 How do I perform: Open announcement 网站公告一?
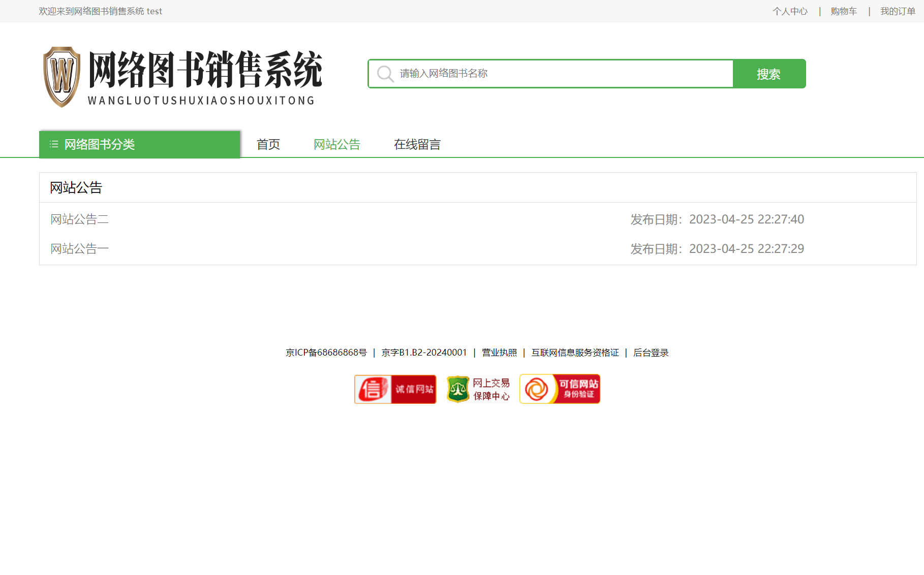point(79,248)
